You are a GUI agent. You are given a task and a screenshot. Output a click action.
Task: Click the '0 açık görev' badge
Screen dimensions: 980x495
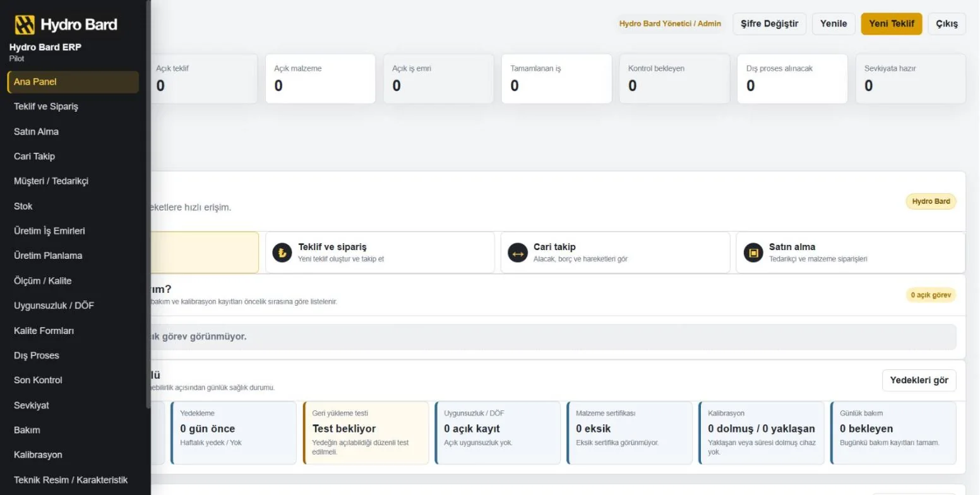[931, 295]
